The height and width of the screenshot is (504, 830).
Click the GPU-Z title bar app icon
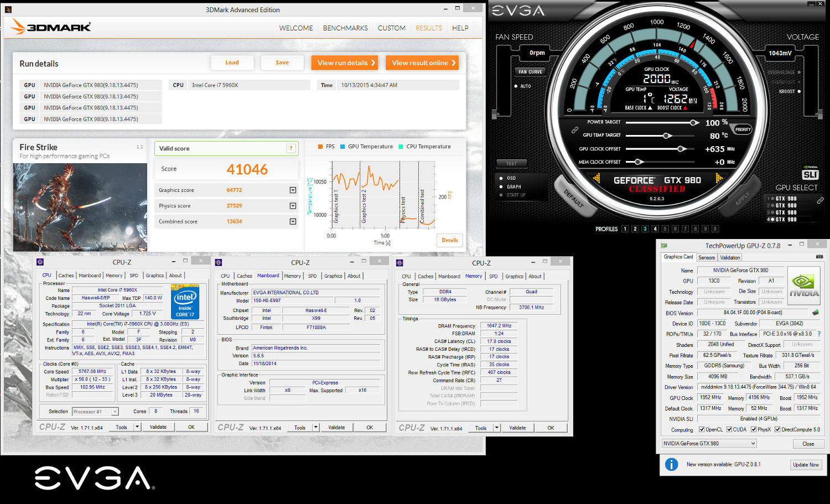664,245
